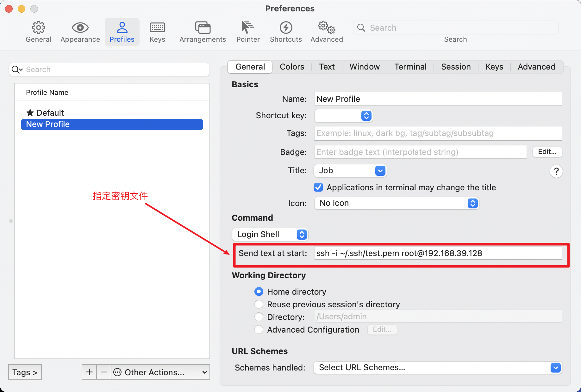
Task: Switch to the profile Keys tab
Action: [494, 67]
